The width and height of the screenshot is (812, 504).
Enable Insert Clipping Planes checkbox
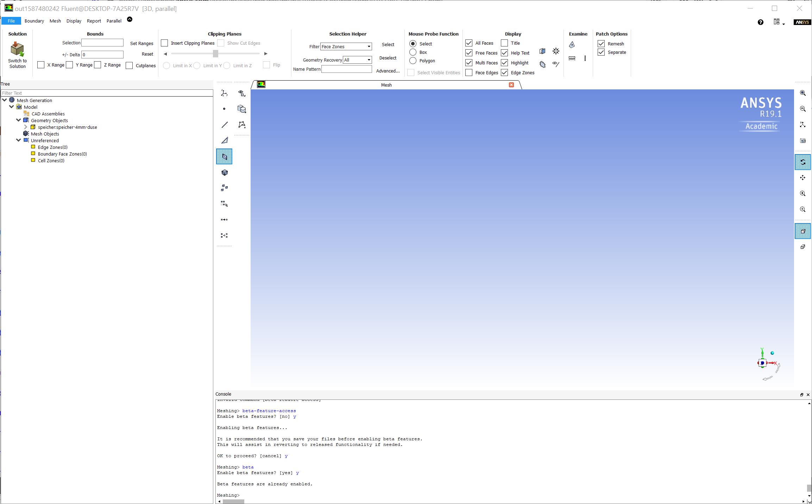click(x=164, y=43)
